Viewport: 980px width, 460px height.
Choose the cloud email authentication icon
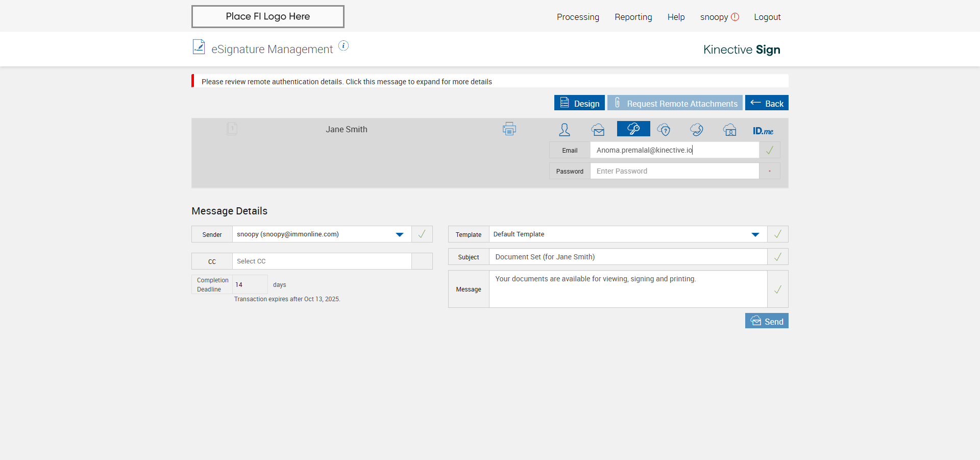click(598, 130)
